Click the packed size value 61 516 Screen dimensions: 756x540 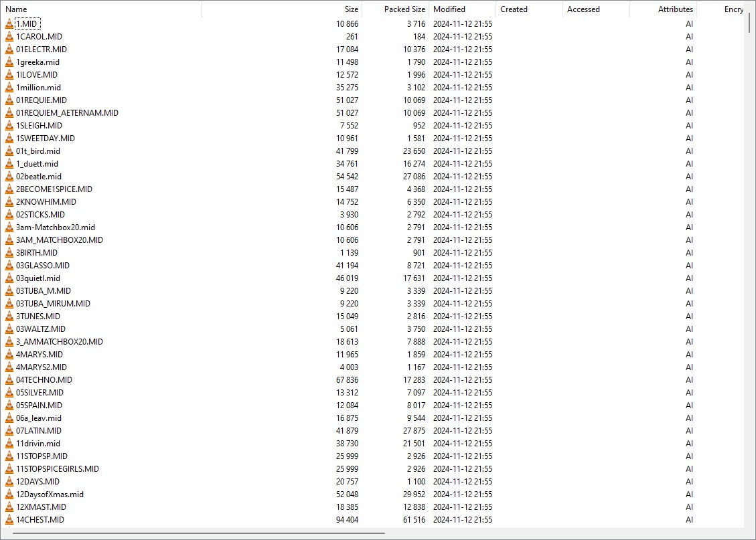414,520
